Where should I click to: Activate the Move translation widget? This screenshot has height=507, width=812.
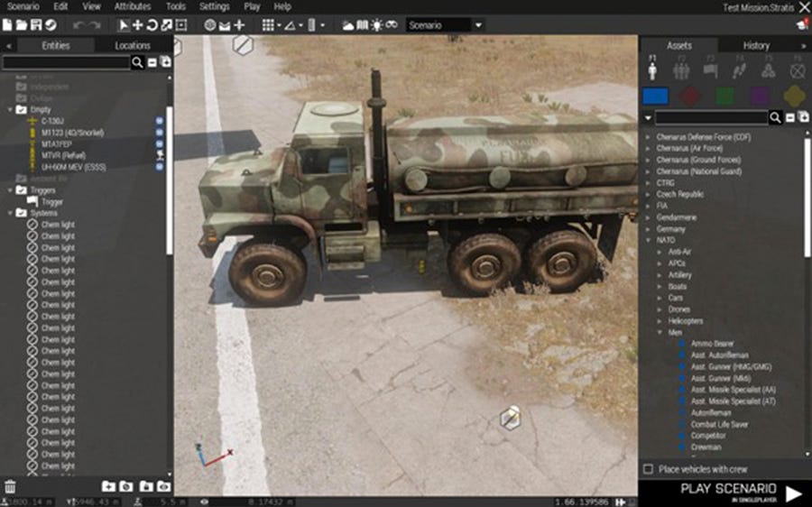138,25
